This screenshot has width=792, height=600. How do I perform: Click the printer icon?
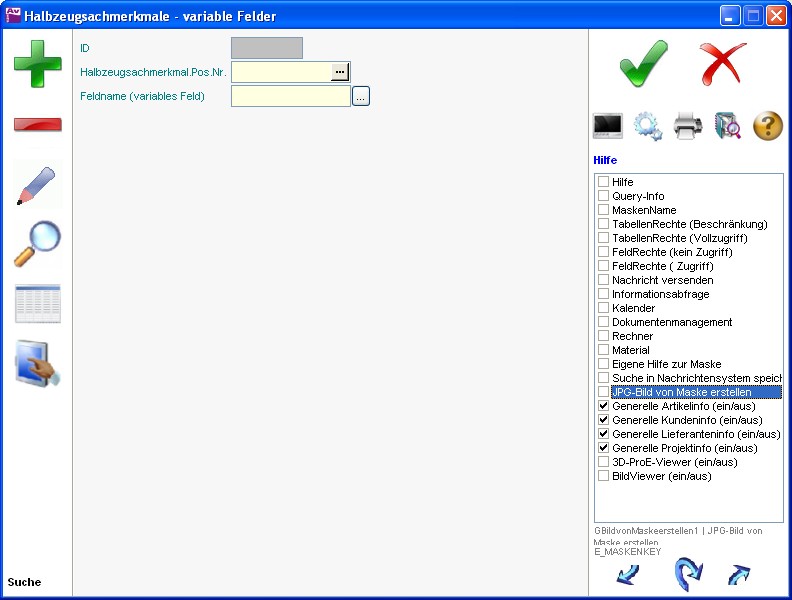click(688, 126)
